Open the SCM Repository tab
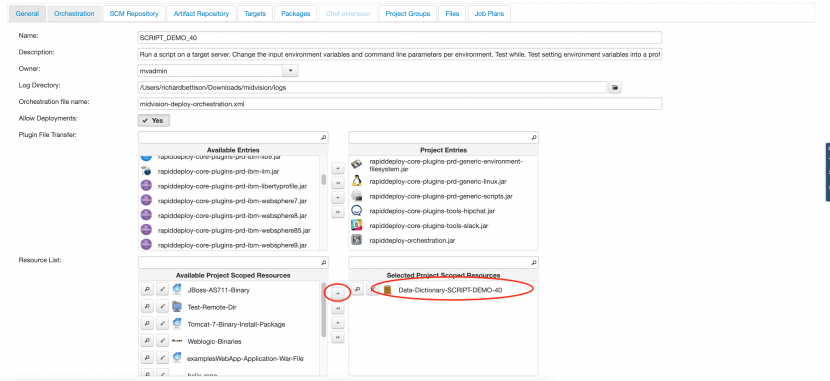The height and width of the screenshot is (381, 830). (134, 14)
